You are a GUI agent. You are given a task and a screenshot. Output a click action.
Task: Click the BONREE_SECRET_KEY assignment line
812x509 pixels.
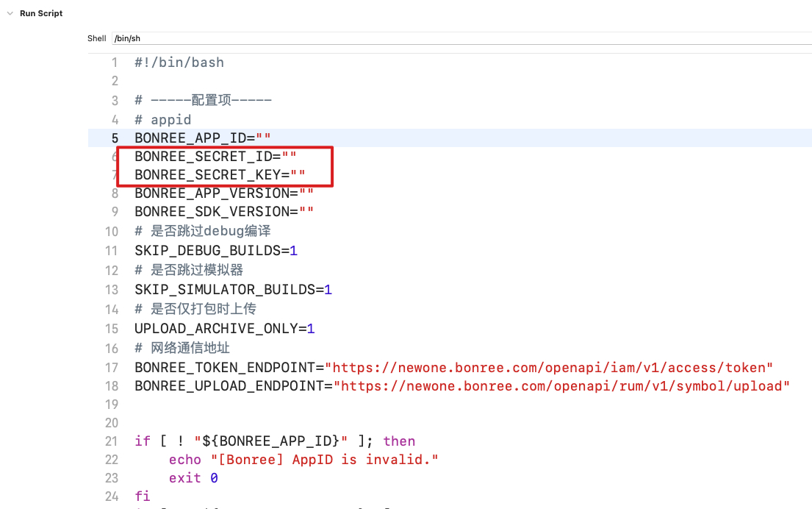click(x=220, y=175)
